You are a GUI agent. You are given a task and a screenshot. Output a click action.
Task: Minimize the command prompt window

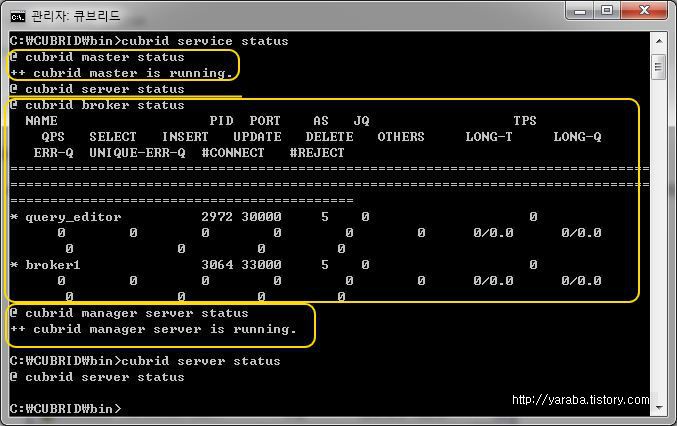579,10
